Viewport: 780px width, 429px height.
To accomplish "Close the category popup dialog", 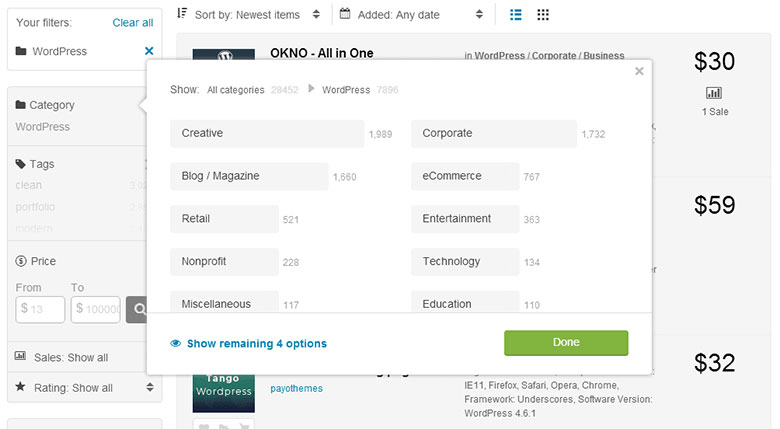I will point(639,71).
